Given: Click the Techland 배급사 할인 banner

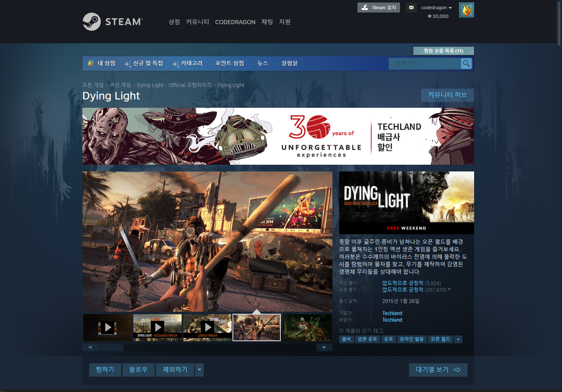Looking at the screenshot, I should pyautogui.click(x=278, y=136).
